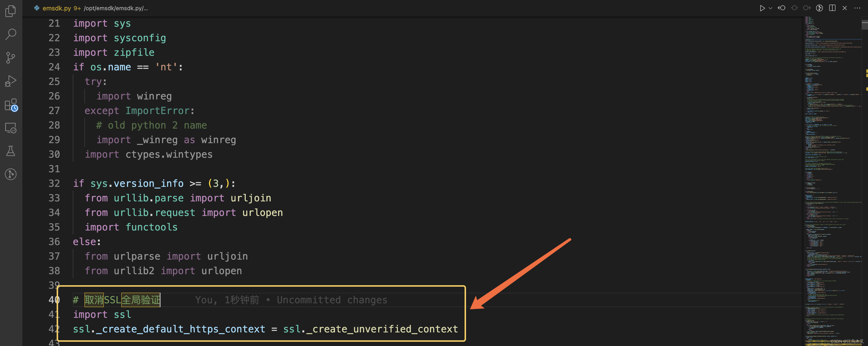This screenshot has width=868, height=346.
Task: Split the editor to the right
Action: click(832, 8)
